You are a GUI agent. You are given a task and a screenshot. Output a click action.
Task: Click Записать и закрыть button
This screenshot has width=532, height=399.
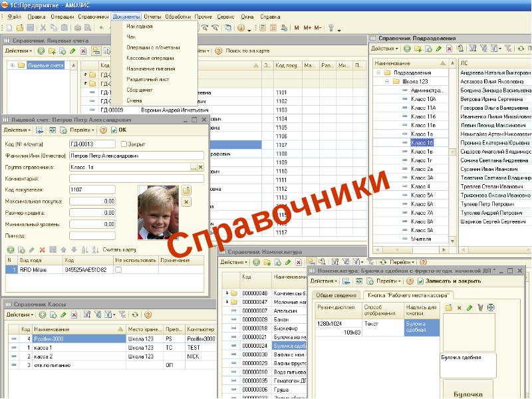[449, 281]
